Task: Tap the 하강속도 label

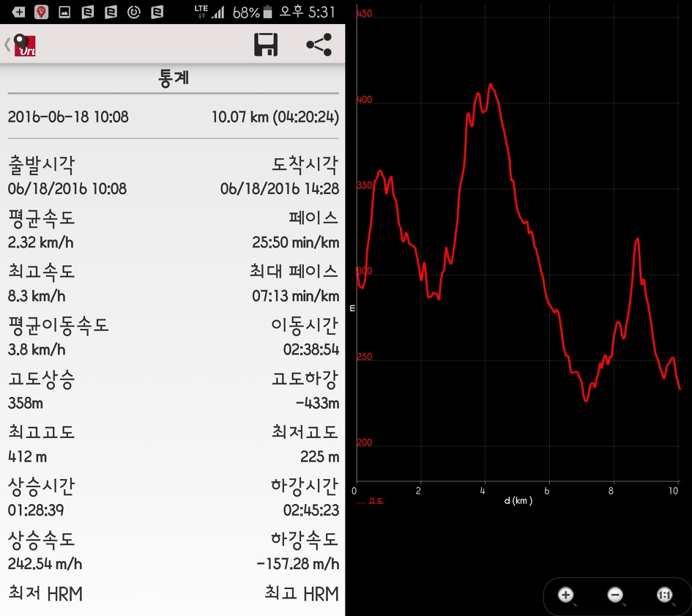Action: (x=305, y=540)
